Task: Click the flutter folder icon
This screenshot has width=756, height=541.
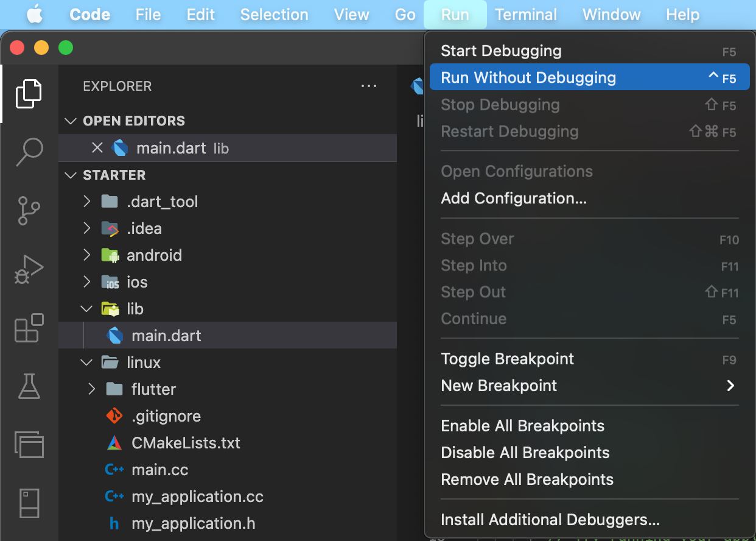Action: 114,389
